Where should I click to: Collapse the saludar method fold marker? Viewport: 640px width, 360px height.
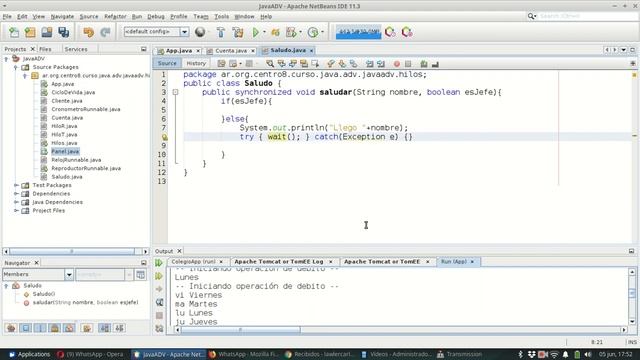coord(176,92)
